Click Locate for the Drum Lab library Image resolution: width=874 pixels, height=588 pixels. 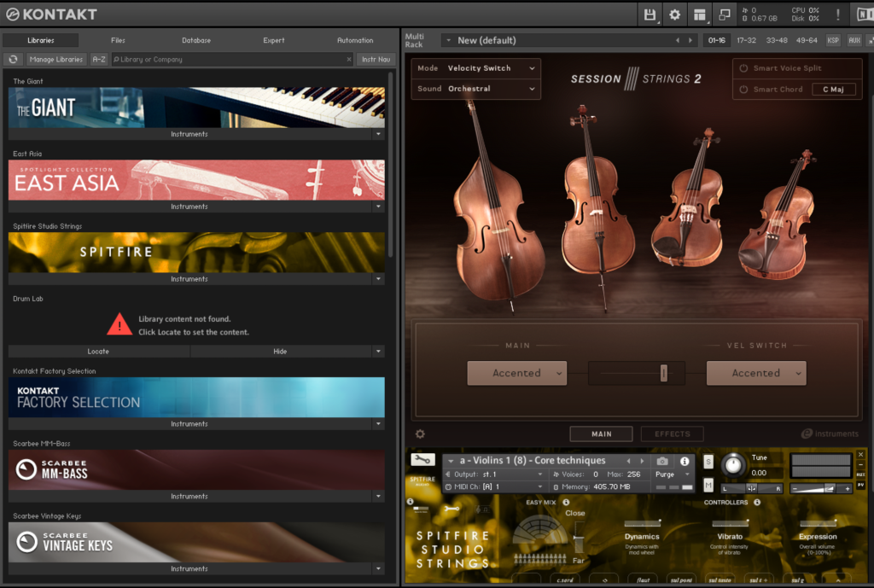coord(98,352)
